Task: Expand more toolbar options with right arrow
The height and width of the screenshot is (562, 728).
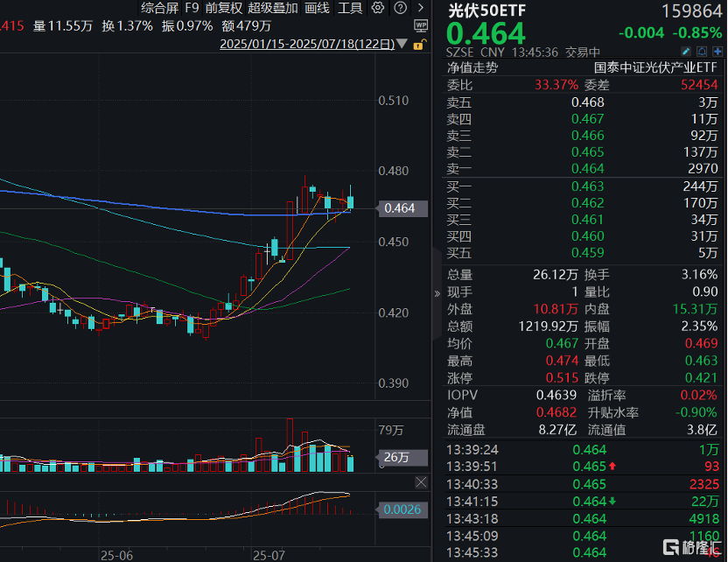Action: tap(421, 8)
